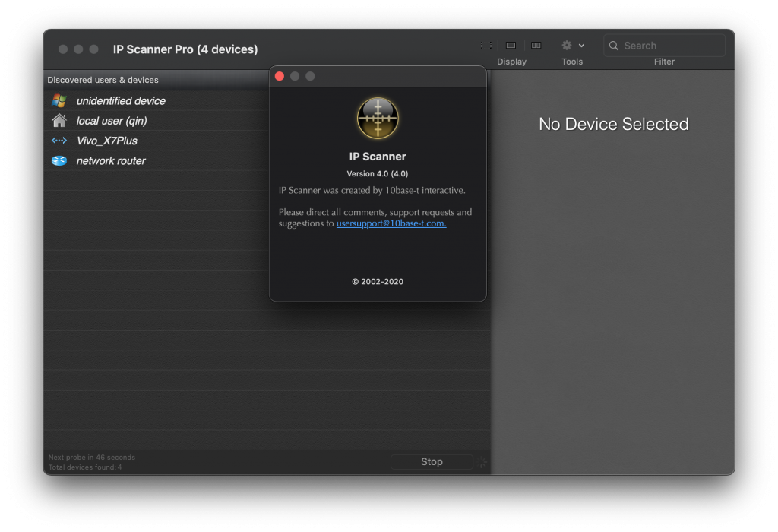Click the Version 4.0 (4.0) text
778x532 pixels.
378,174
